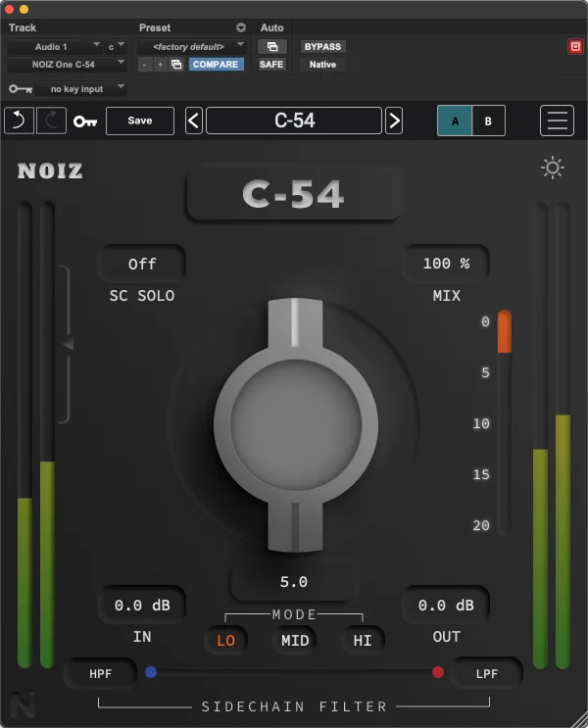Select LO mode
The image size is (588, 728).
pyautogui.click(x=225, y=640)
